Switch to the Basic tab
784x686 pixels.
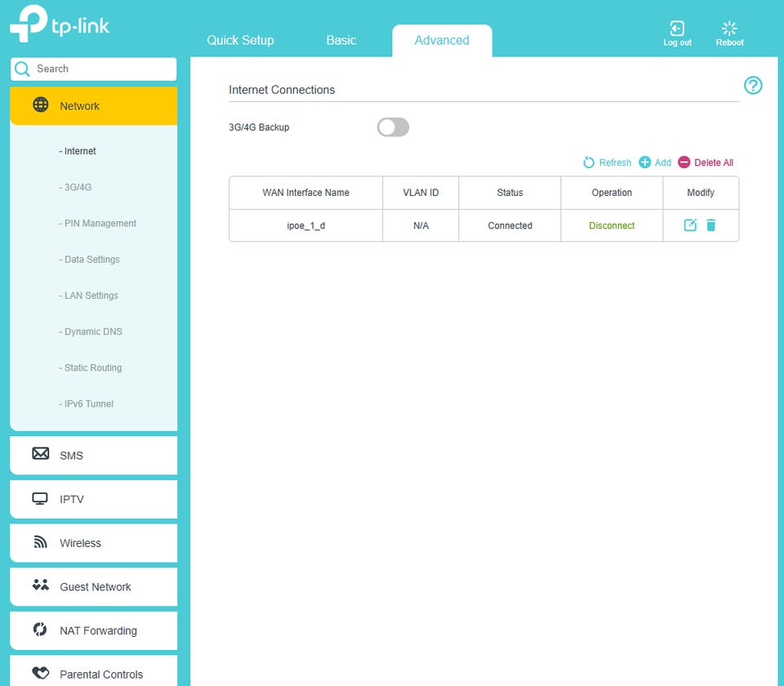341,40
